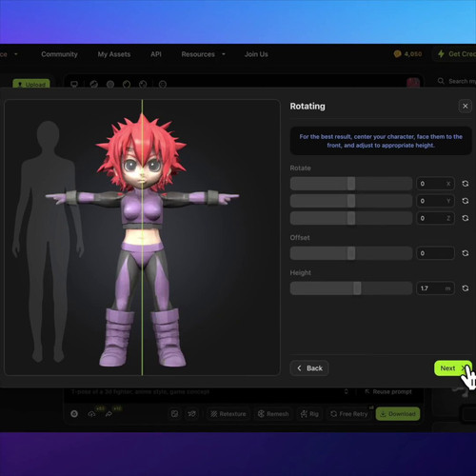Click the Height slider handle
The width and height of the screenshot is (476, 476).
[357, 288]
